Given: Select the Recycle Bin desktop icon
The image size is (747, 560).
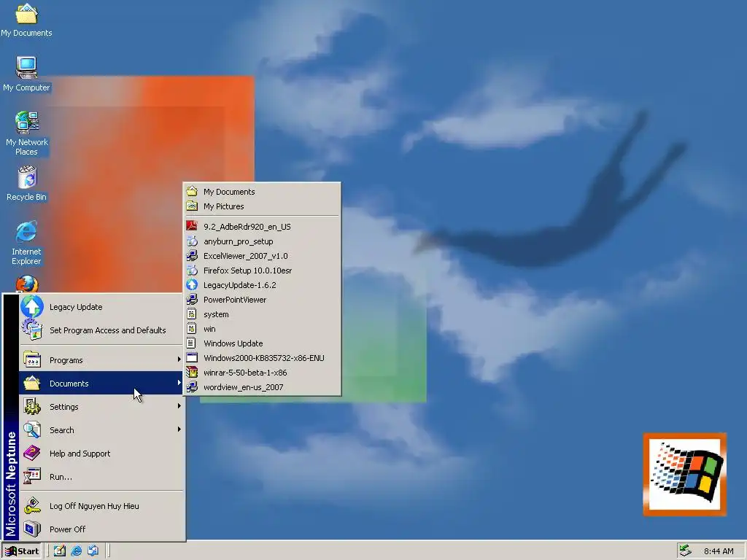Looking at the screenshot, I should pos(27,183).
